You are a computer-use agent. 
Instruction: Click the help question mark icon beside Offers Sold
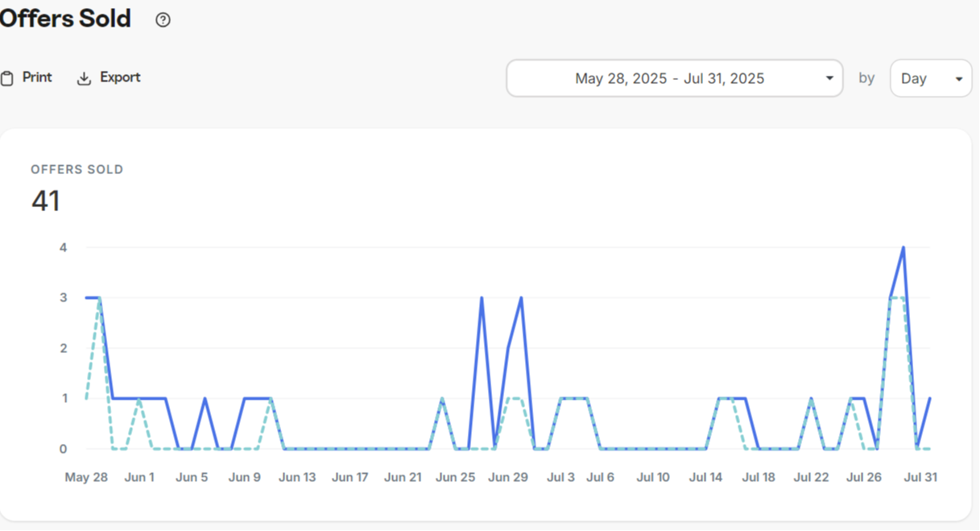pos(163,20)
